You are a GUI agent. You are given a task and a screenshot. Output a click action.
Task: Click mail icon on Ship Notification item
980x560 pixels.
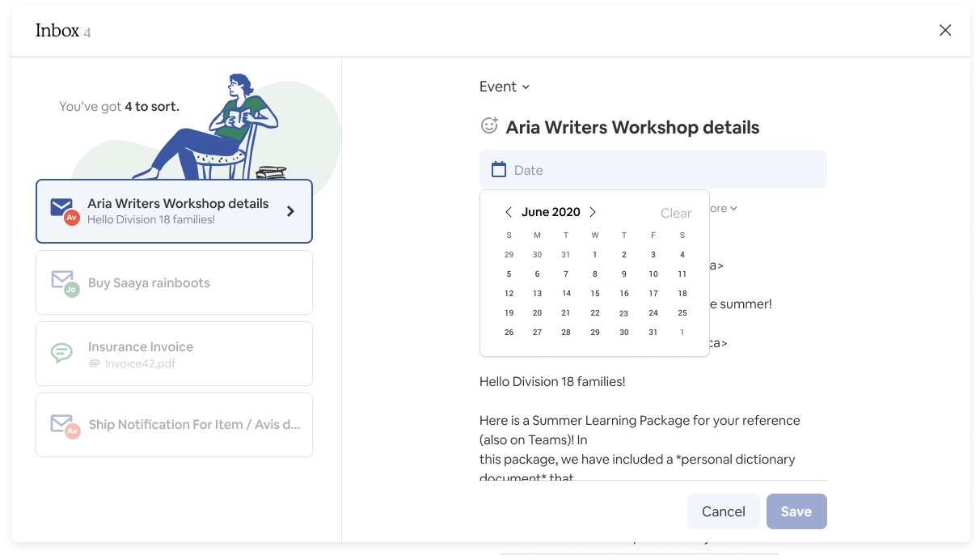[61, 422]
